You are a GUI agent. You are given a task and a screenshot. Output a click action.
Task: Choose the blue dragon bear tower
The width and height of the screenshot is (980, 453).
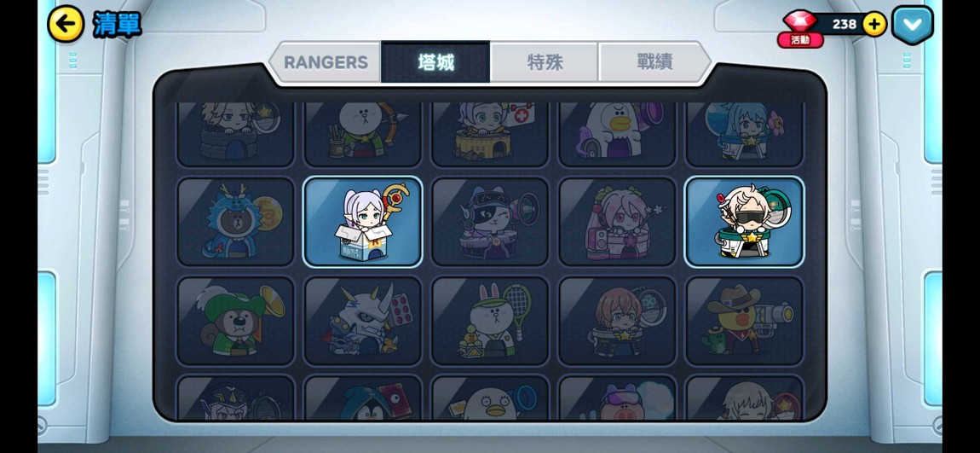pos(235,222)
